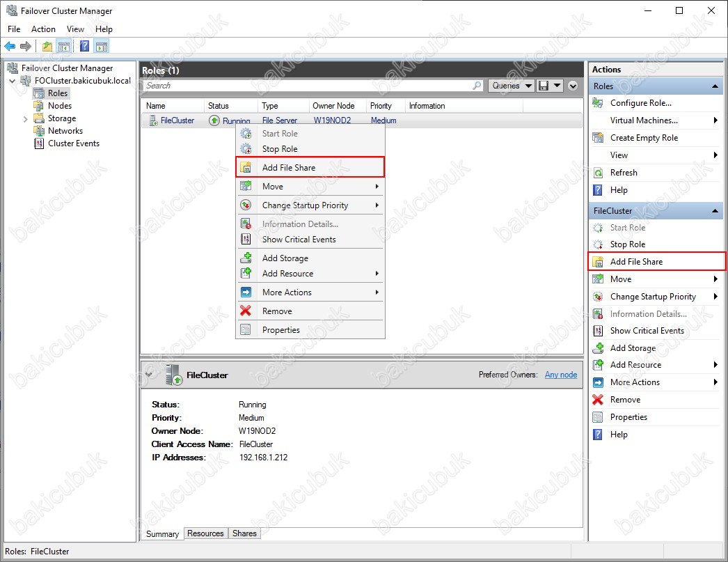The height and width of the screenshot is (562, 728).
Task: Select the Nodes tree item
Action: (60, 106)
